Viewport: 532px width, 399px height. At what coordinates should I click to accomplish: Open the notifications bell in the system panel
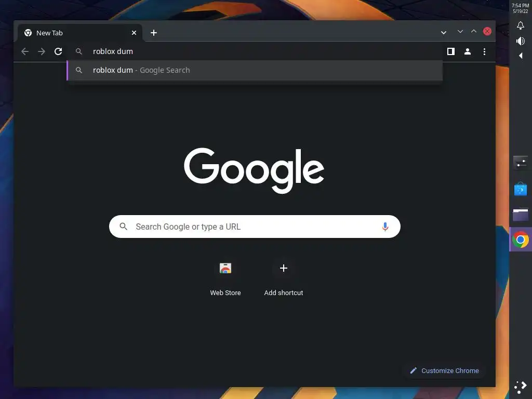(x=521, y=25)
